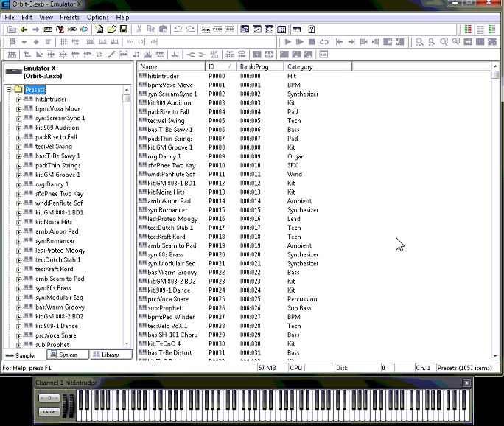Sort list by the ID column header
The height and width of the screenshot is (426, 504).
(221, 66)
